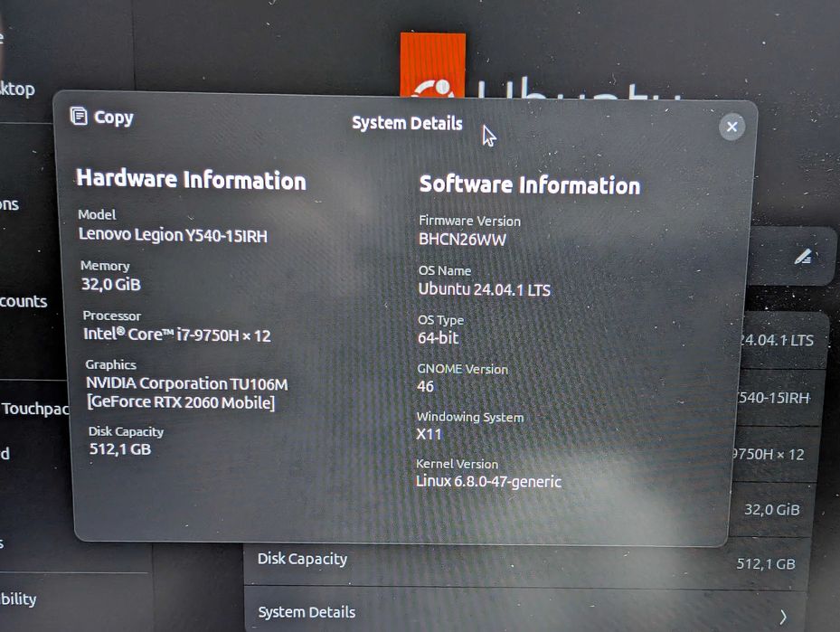Click the pencil edit icon in the About window
The height and width of the screenshot is (632, 840).
803,257
